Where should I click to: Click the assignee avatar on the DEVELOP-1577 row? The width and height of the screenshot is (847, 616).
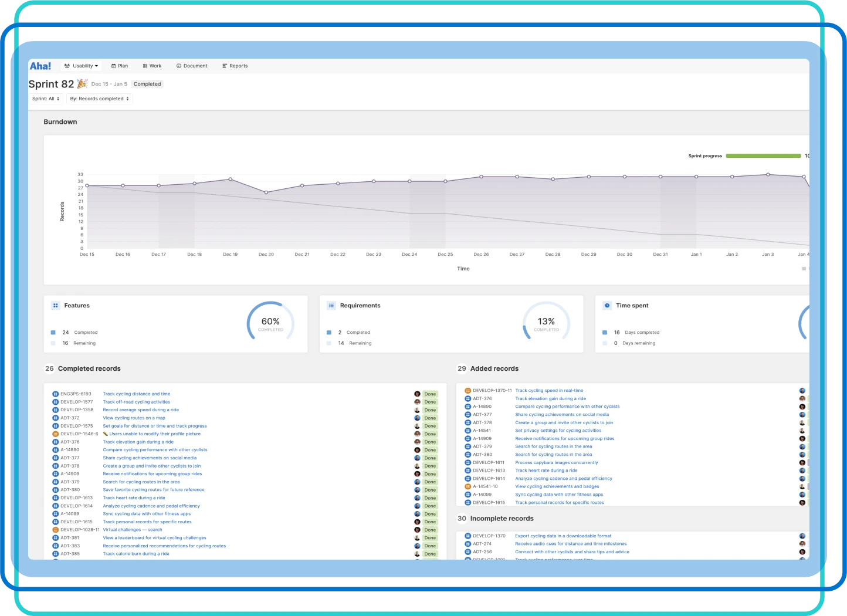pyautogui.click(x=417, y=402)
